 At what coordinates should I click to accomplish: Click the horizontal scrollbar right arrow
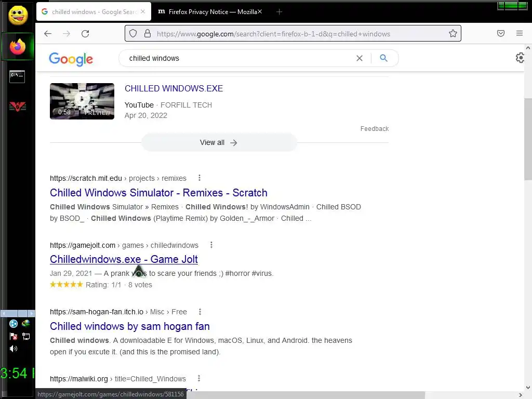(x=521, y=395)
